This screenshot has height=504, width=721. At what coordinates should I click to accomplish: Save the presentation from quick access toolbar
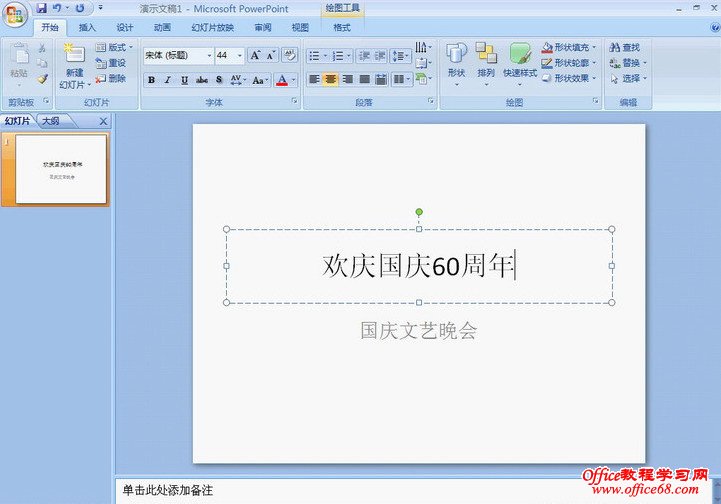coord(41,8)
